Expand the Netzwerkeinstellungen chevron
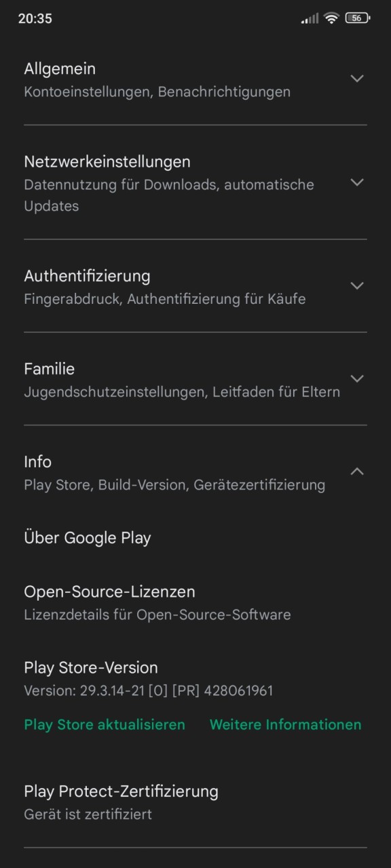The height and width of the screenshot is (868, 391). (x=357, y=182)
